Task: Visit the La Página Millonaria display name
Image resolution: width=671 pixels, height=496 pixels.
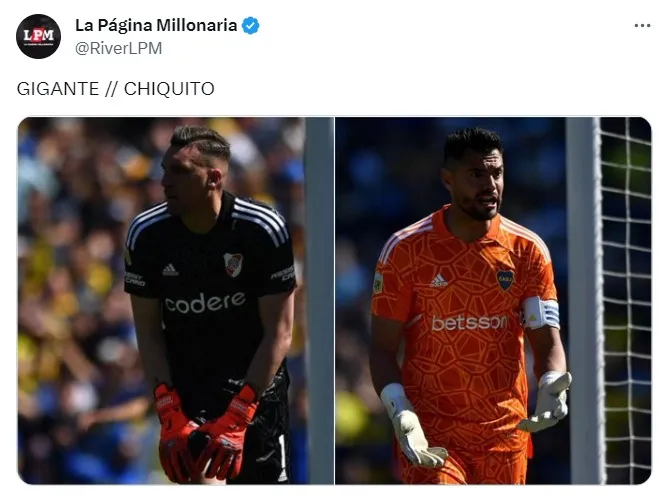Action: 156,25
